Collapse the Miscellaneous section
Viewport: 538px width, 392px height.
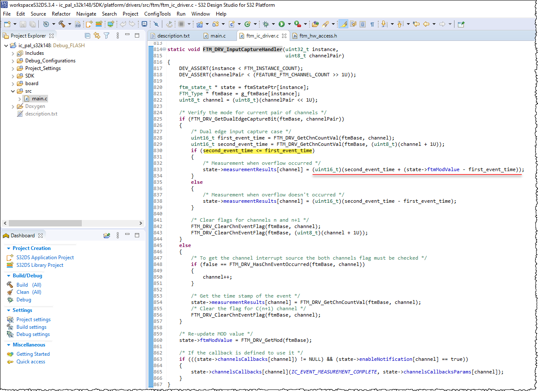[8, 345]
